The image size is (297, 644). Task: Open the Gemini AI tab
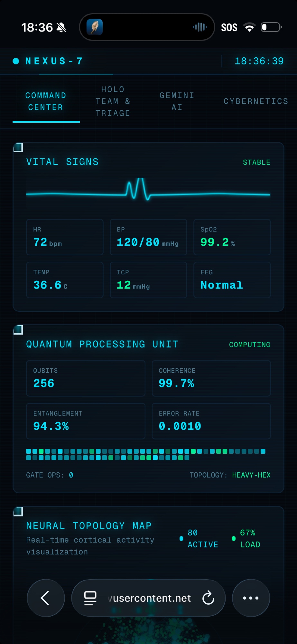point(177,101)
